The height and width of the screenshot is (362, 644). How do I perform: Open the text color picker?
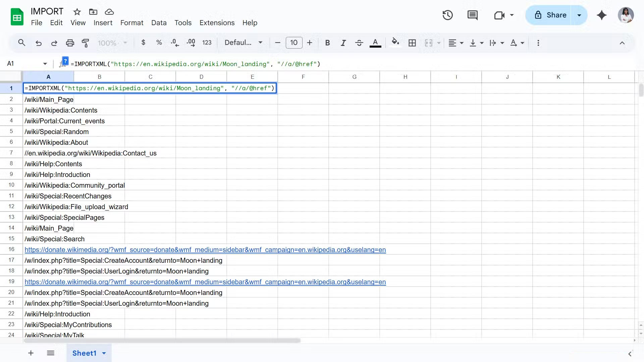point(375,43)
